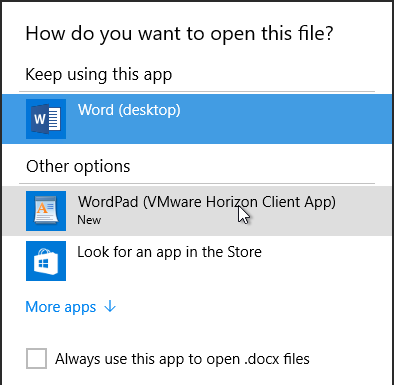
Task: Click the blue Word application icon
Action: (x=46, y=119)
